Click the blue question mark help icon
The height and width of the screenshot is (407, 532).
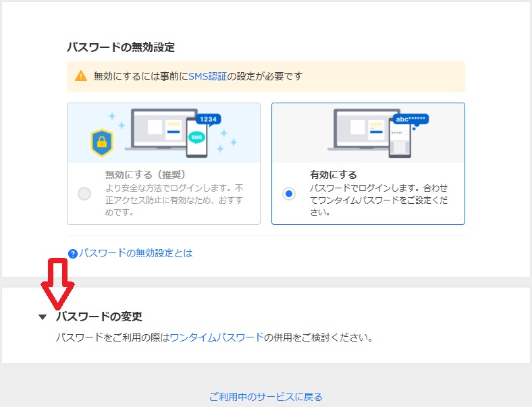point(73,254)
